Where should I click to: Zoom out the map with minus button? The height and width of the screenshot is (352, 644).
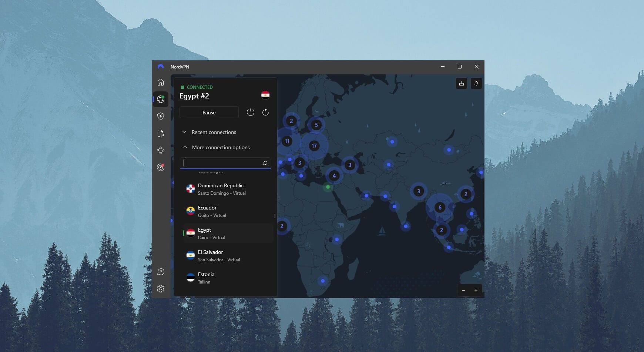pos(463,290)
